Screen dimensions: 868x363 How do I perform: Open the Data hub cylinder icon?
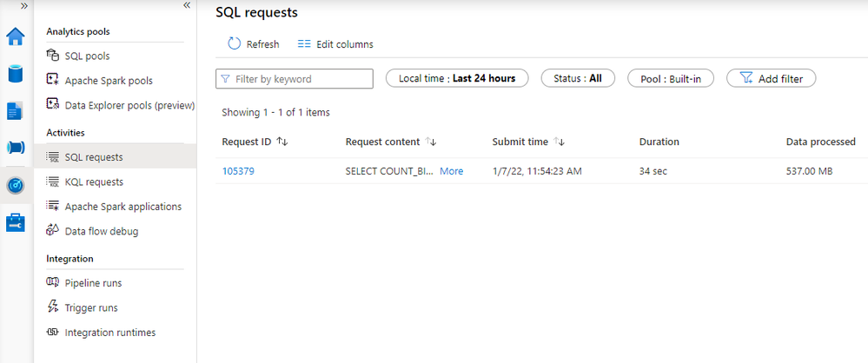[x=16, y=74]
